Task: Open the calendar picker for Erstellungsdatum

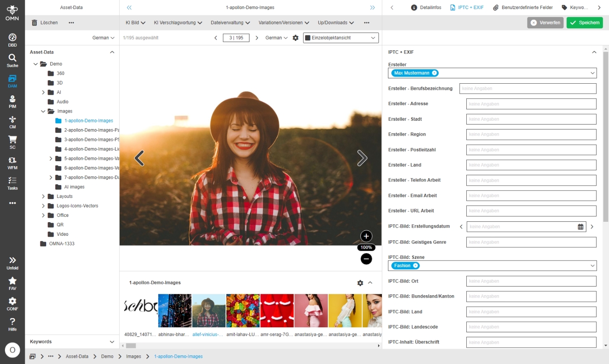Action: point(581,227)
